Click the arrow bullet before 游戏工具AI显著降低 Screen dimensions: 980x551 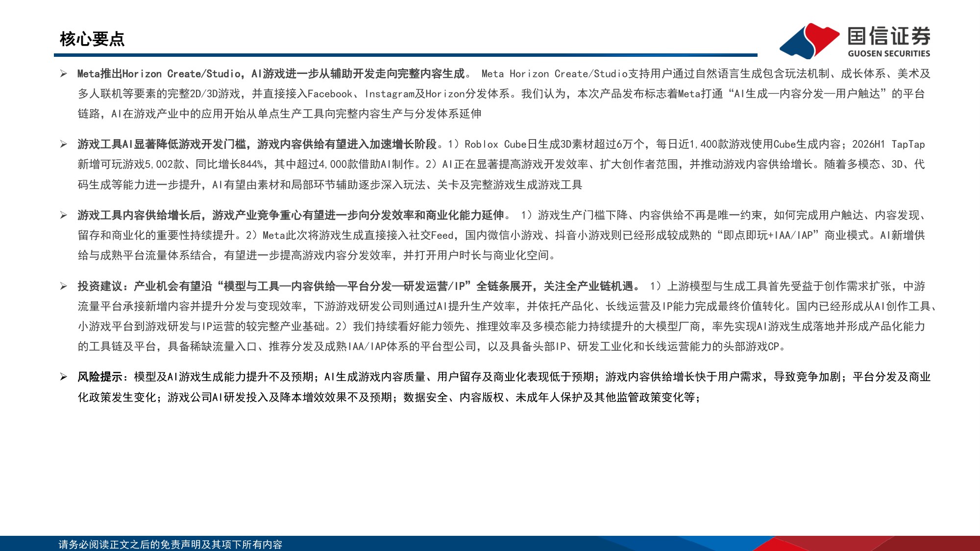[x=64, y=144]
